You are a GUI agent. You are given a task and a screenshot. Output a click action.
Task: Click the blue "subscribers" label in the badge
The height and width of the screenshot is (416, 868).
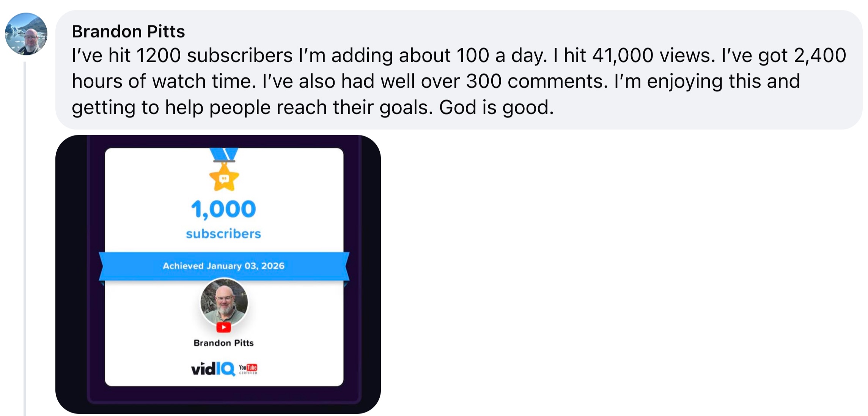(223, 234)
